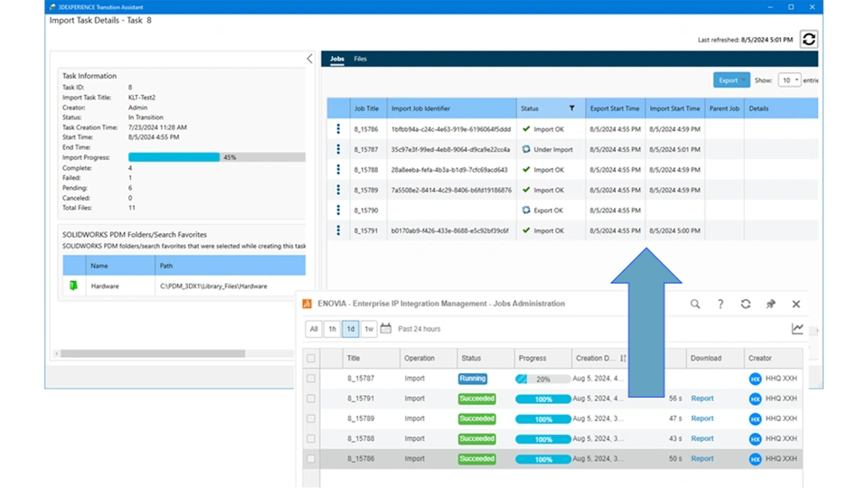The width and height of the screenshot is (868, 488).
Task: Click the Export OK status icon for 8_15790
Action: click(526, 211)
